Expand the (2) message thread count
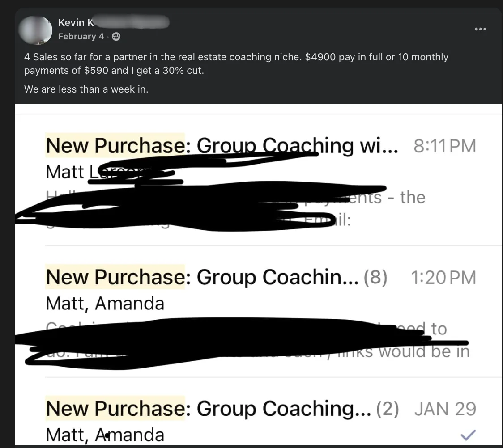This screenshot has height=448, width=503. (387, 408)
